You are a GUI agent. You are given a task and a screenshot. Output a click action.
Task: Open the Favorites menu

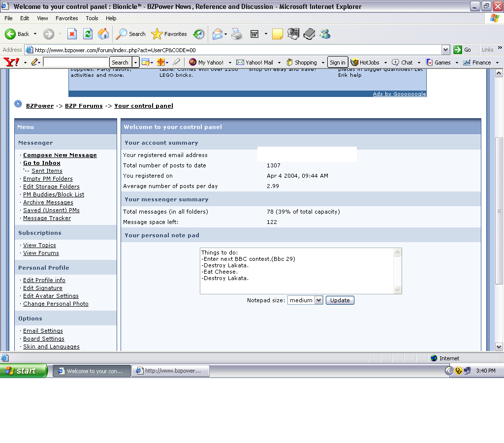[x=66, y=18]
